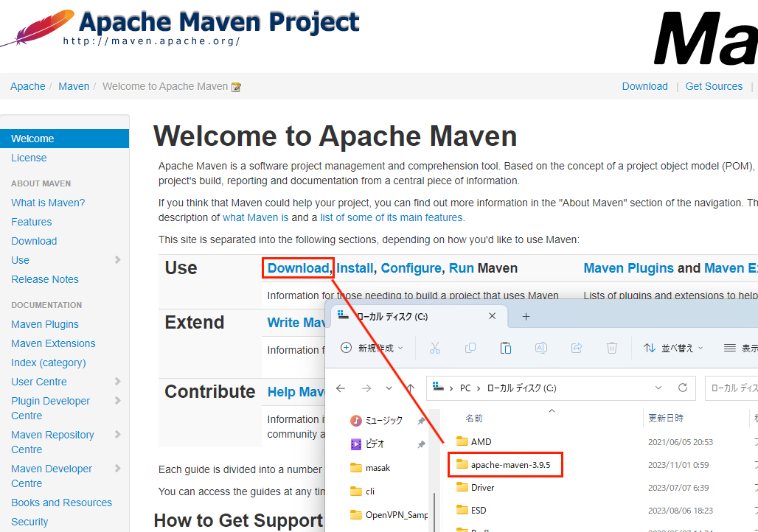The image size is (758, 532).
Task: Go forward in Explorer navigation
Action: click(366, 388)
